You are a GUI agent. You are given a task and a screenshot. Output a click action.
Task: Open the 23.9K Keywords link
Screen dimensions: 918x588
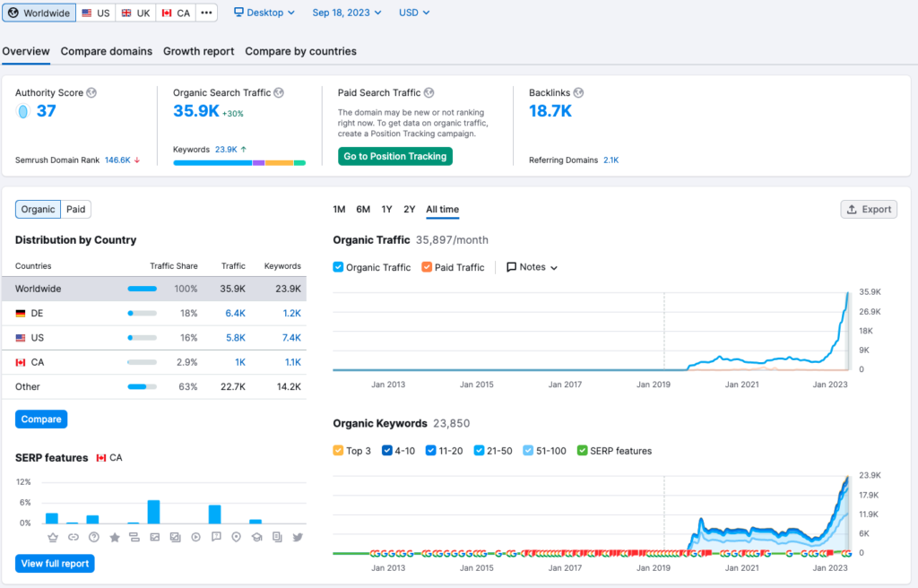click(226, 150)
